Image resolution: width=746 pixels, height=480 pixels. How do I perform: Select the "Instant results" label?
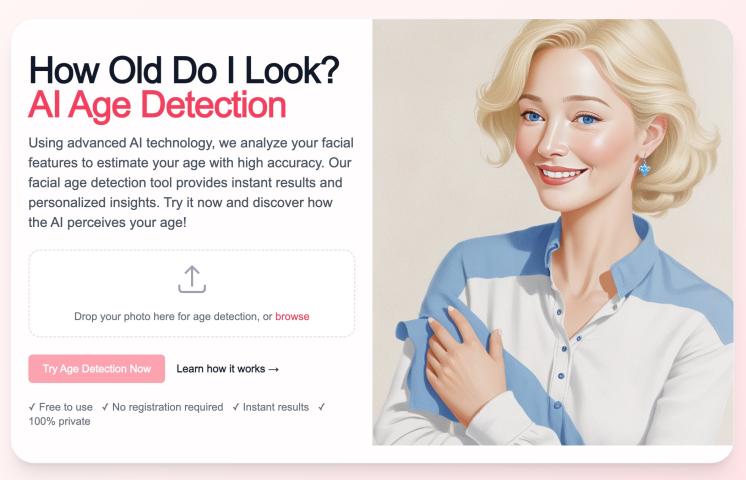[276, 407]
